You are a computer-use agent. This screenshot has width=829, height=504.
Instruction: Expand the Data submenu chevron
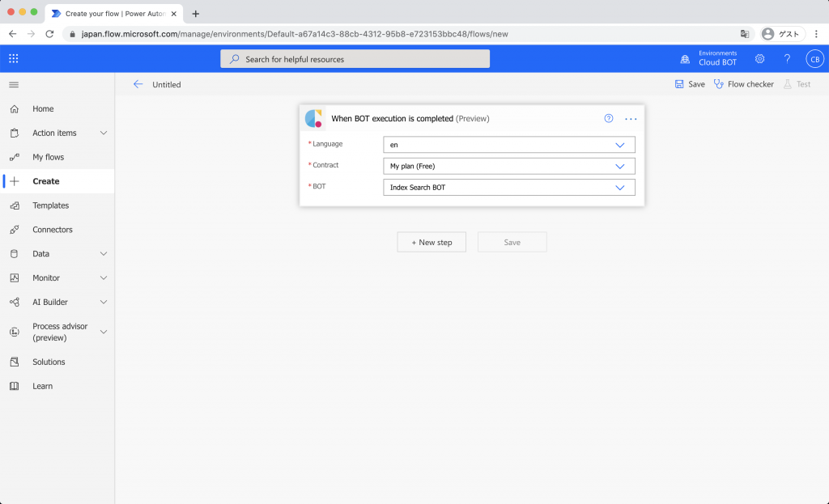(104, 253)
